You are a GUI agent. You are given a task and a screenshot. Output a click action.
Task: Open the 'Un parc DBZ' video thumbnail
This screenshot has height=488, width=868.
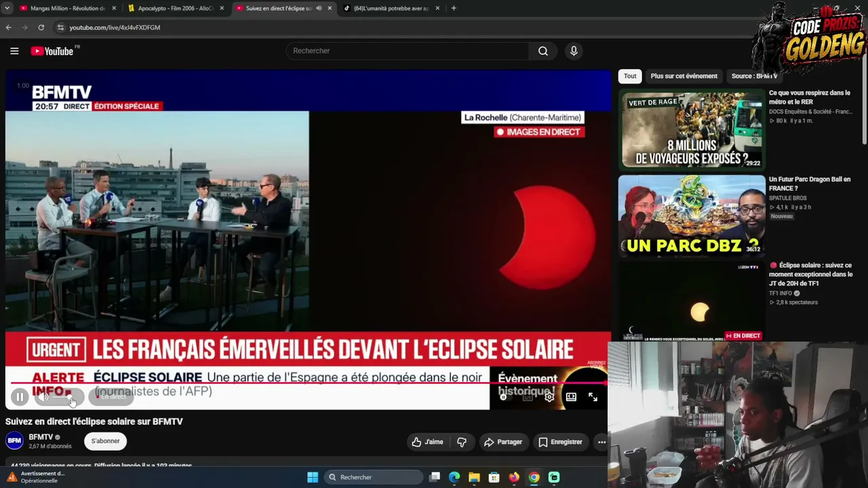click(692, 216)
